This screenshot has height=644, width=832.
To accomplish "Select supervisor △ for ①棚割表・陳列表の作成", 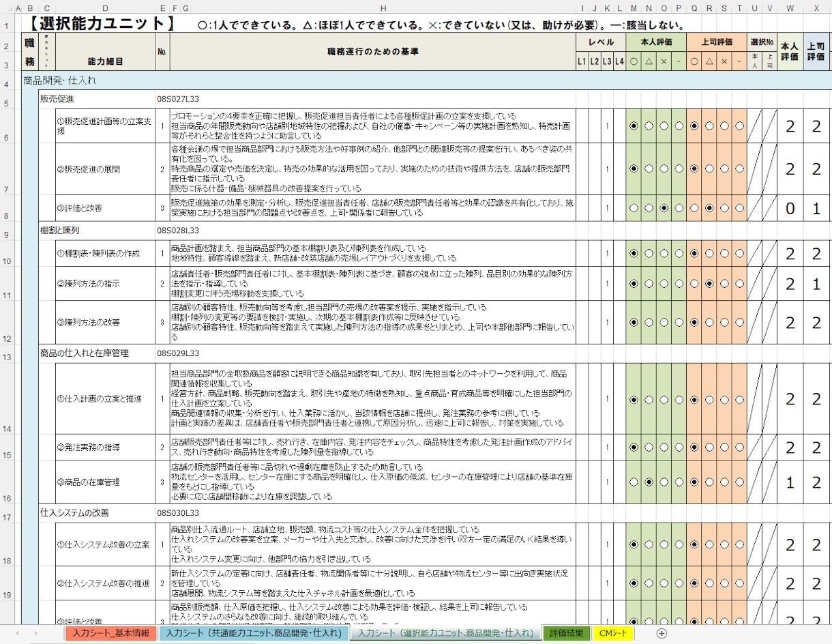I will coord(709,253).
